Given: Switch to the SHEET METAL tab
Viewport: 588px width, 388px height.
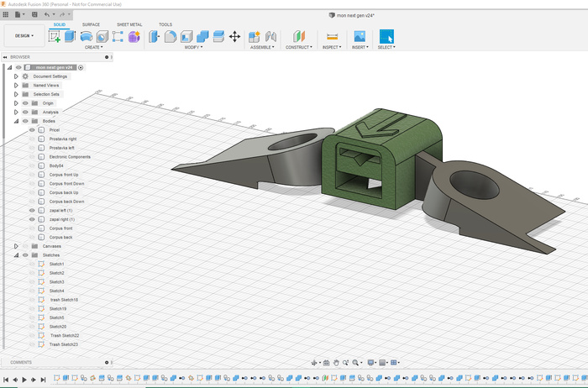Looking at the screenshot, I should coord(129,24).
